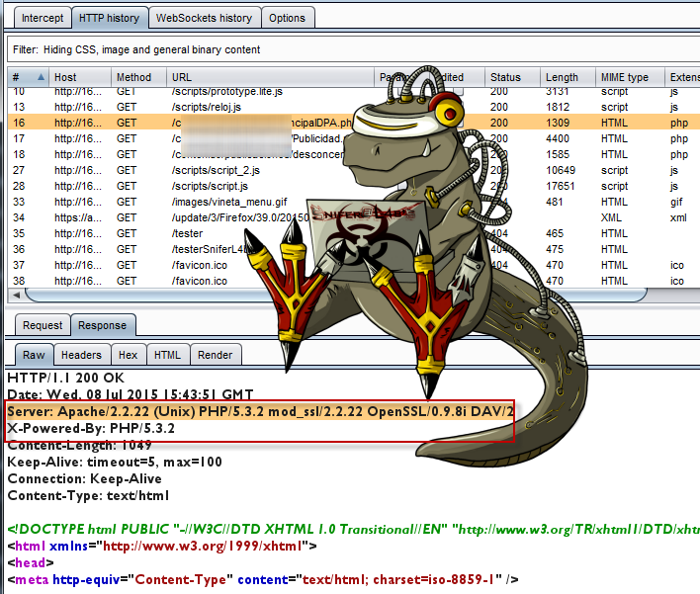The height and width of the screenshot is (594, 700).
Task: Switch to the Intercept tab
Action: [43, 19]
